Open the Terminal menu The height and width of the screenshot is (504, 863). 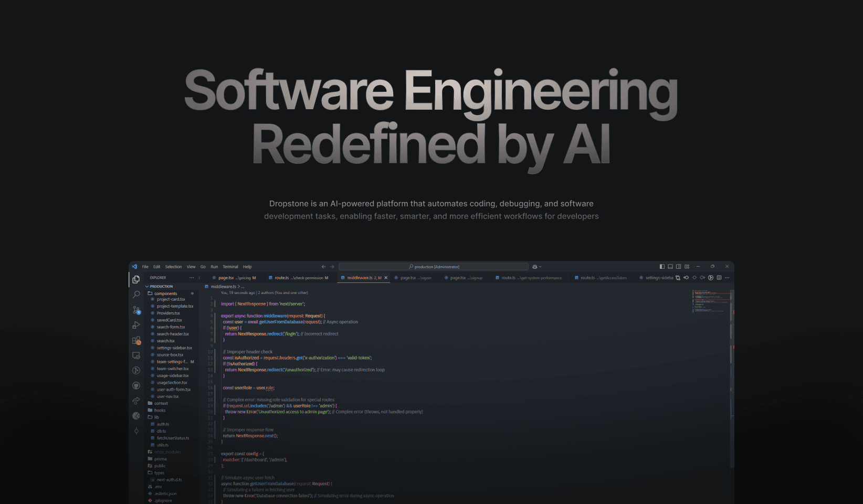pyautogui.click(x=230, y=267)
